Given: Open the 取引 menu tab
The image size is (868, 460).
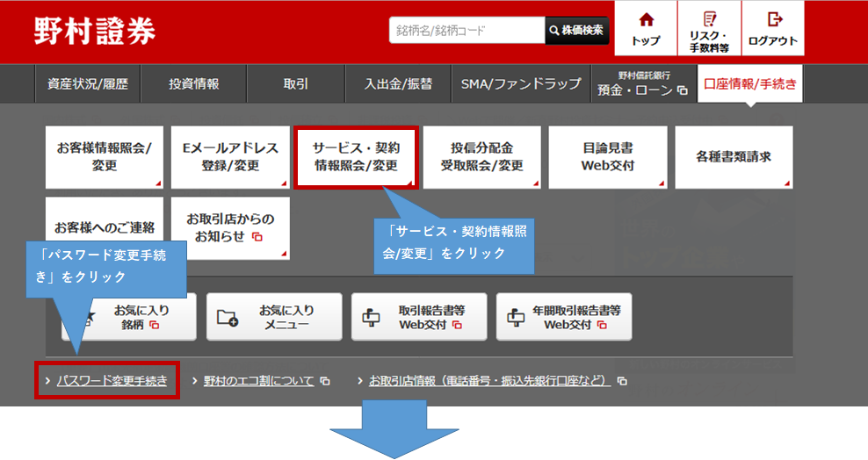Looking at the screenshot, I should pyautogui.click(x=295, y=84).
